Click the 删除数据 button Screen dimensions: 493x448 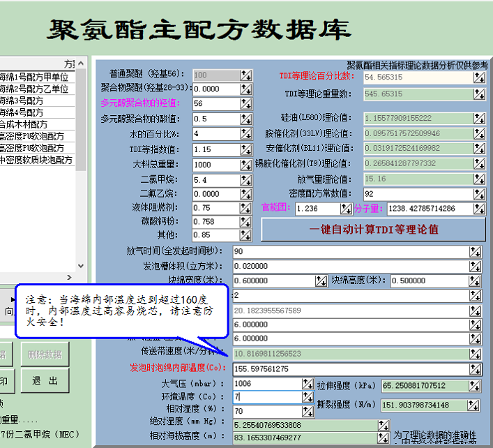tap(45, 354)
